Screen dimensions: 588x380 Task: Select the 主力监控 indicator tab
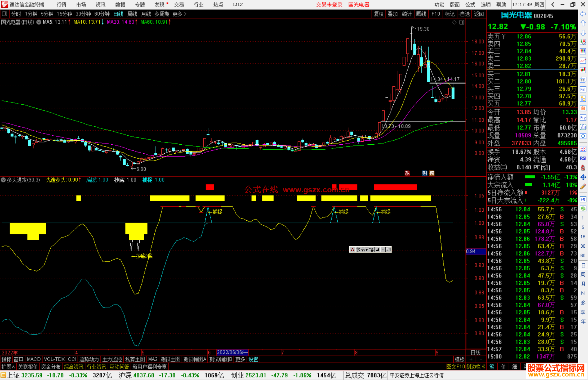click(112, 359)
